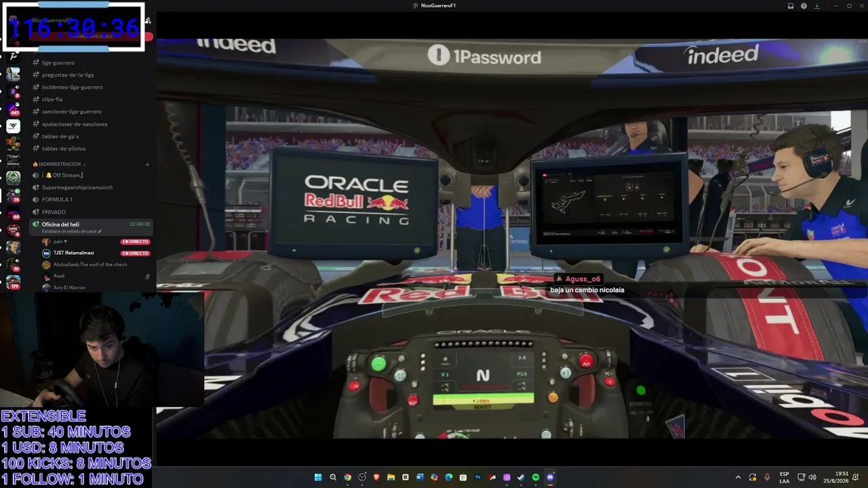Open Discord help icon in title bar
This screenshot has width=868, height=488.
click(x=804, y=5)
